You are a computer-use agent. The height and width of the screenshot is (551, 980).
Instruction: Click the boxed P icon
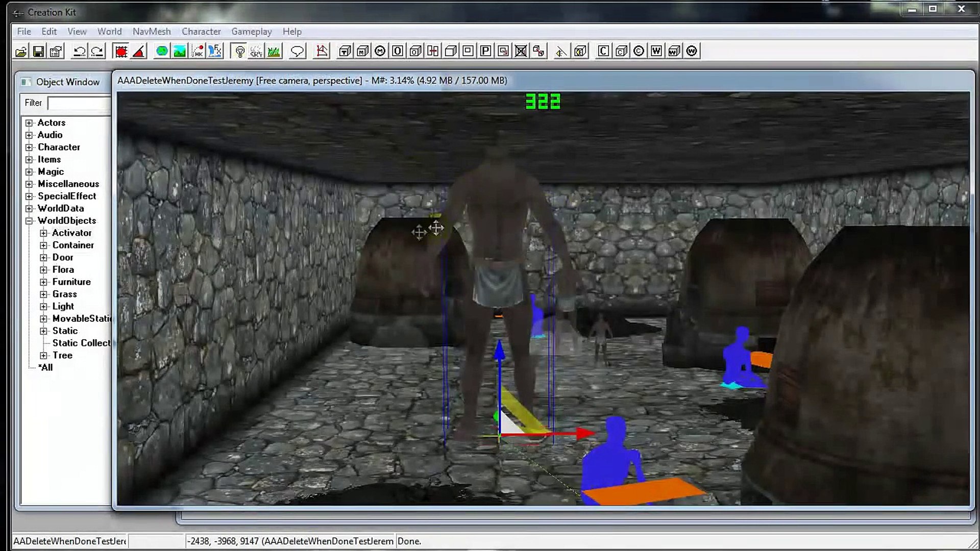coord(485,51)
